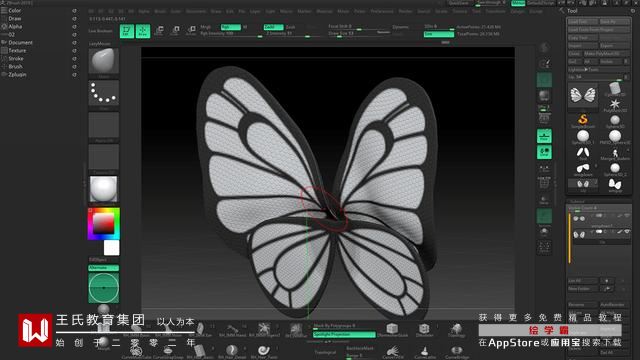Select the Sphere3D_1 tool icon
This screenshot has width=640, height=360.
583,136
